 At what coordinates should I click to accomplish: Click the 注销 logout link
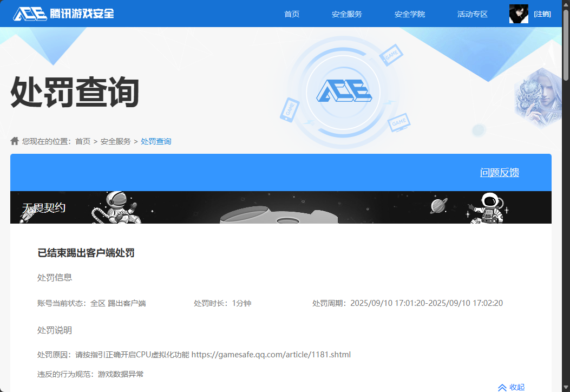[x=542, y=13]
